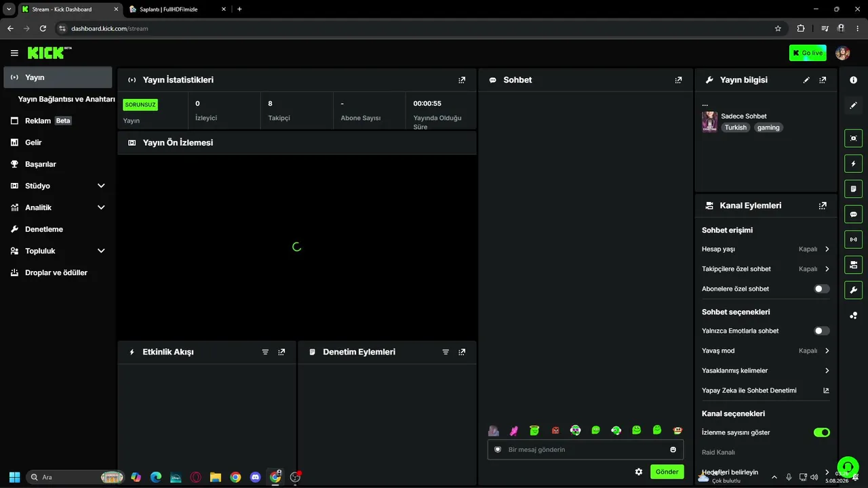Screen dimensions: 868x488
Task: Open Yasaklanmış kelimeler chevron
Action: tap(827, 371)
